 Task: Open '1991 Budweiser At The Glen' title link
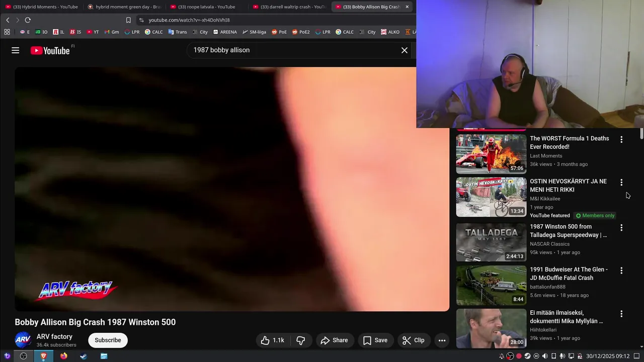[569, 274]
